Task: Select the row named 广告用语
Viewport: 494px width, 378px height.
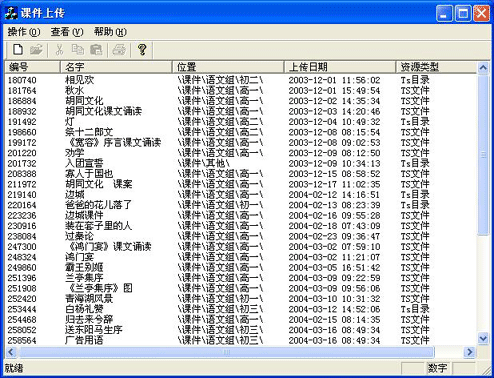Action: coord(241,340)
